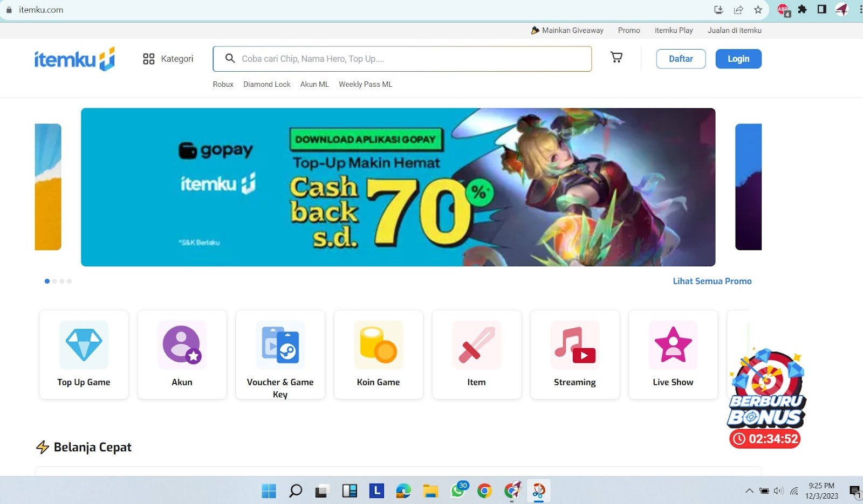Open the Chrome extensions puzzle menu
Viewport: 863px width, 504px height.
(803, 9)
